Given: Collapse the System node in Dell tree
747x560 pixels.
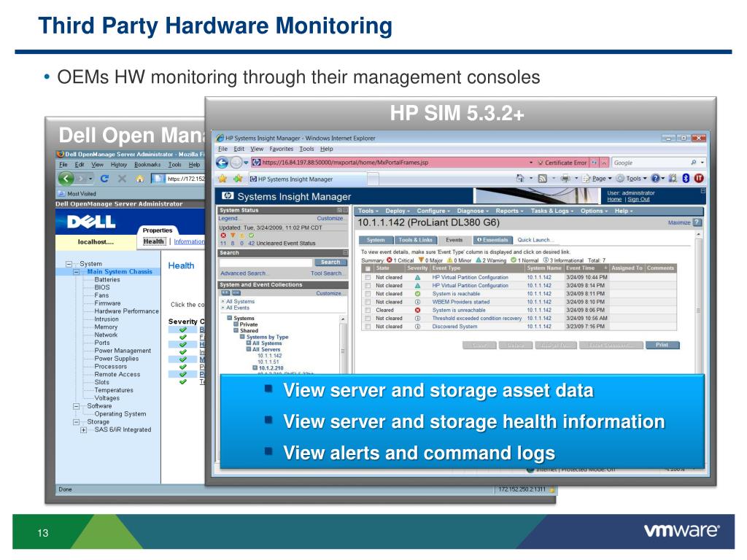Looking at the screenshot, I should pyautogui.click(x=69, y=264).
